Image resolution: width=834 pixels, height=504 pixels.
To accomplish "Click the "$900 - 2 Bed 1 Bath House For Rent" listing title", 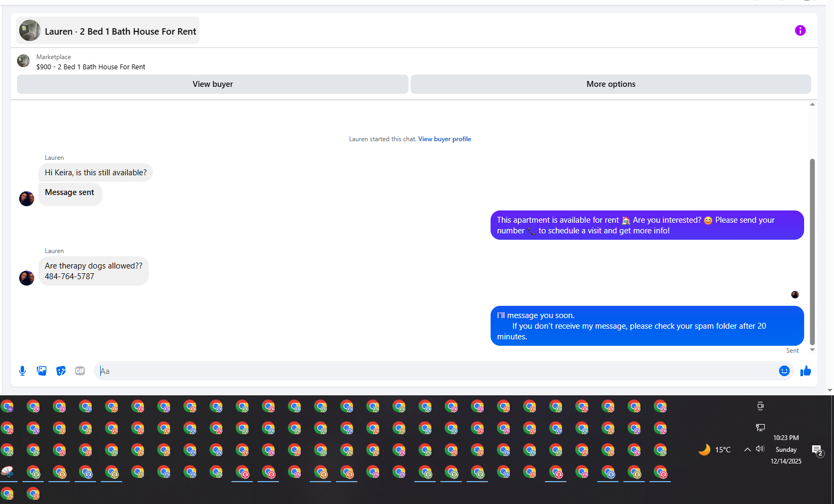I will point(91,67).
